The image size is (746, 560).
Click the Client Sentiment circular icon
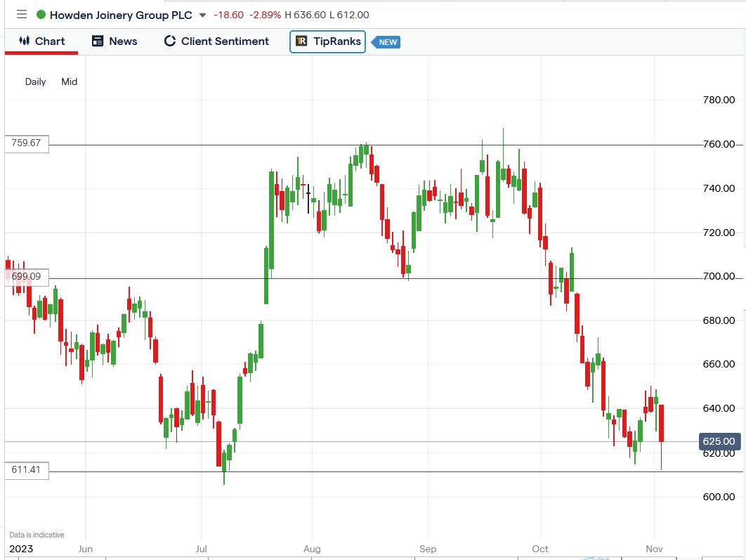click(170, 41)
